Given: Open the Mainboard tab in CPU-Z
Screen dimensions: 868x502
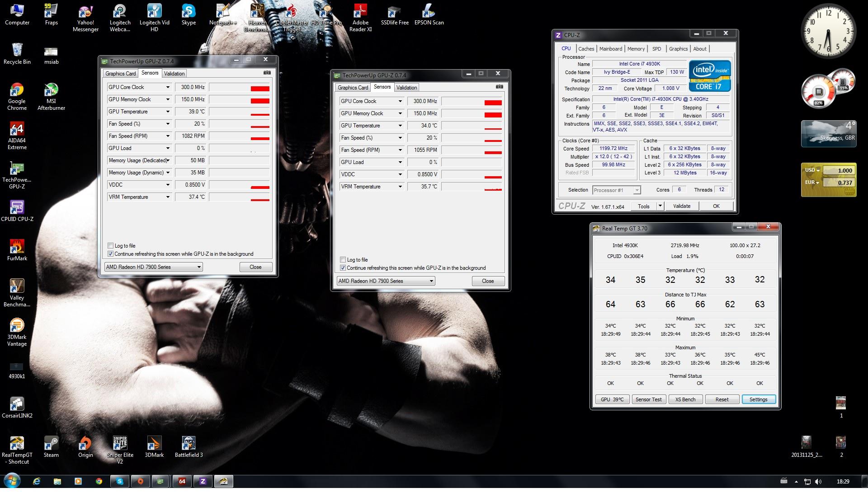Looking at the screenshot, I should tap(611, 49).
